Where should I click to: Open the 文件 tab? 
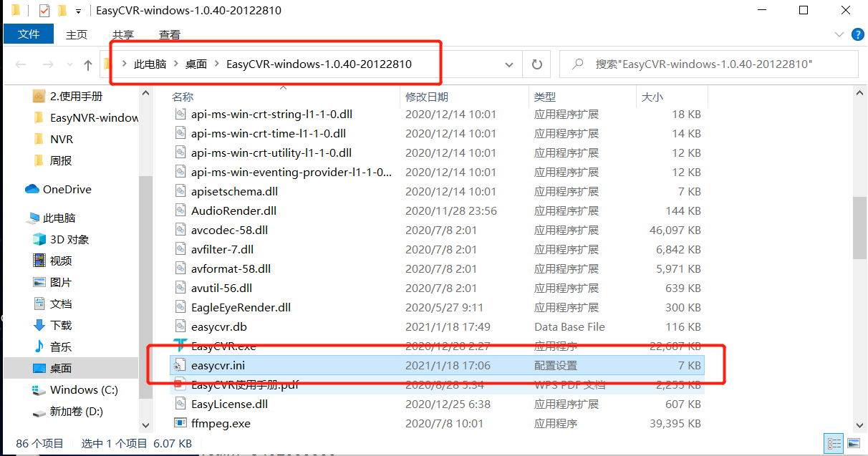pyautogui.click(x=29, y=34)
